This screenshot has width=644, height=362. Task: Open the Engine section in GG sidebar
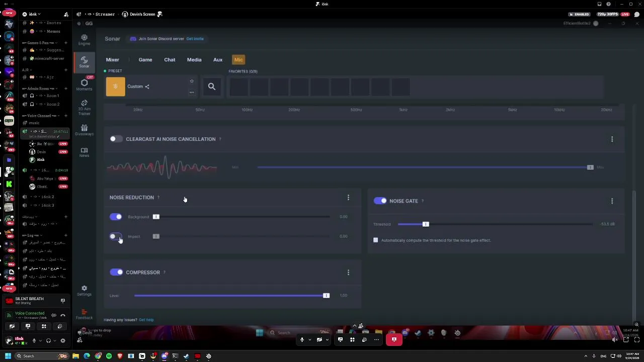tap(84, 40)
